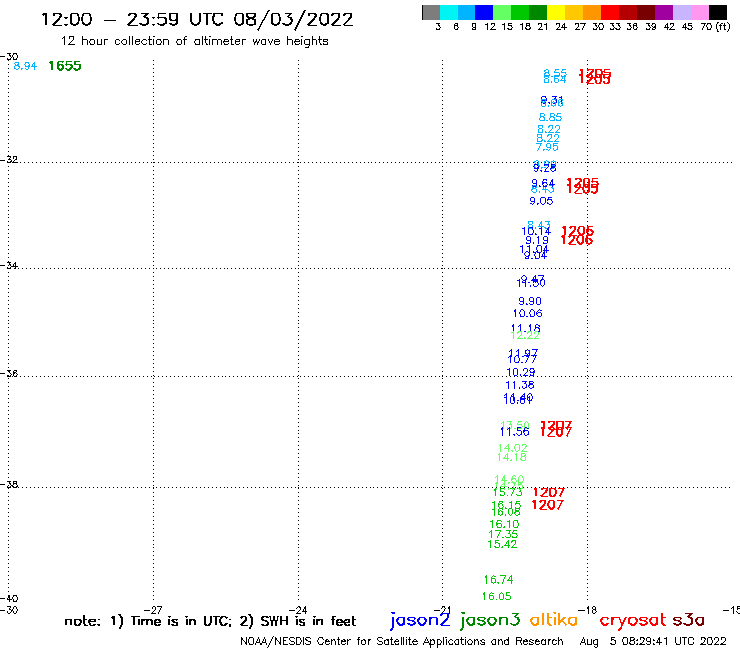The width and height of the screenshot is (740, 650).
Task: Click the '14.18' wave height value
Action: pyautogui.click(x=512, y=457)
